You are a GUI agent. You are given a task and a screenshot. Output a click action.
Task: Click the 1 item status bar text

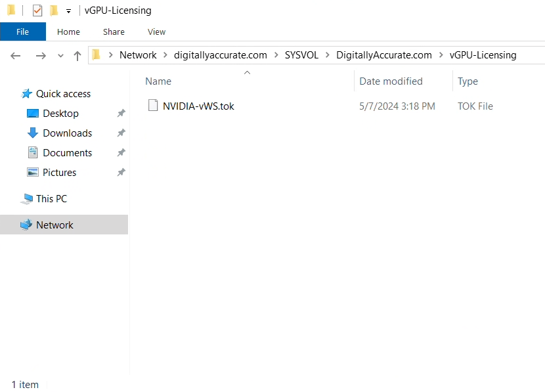[25, 385]
